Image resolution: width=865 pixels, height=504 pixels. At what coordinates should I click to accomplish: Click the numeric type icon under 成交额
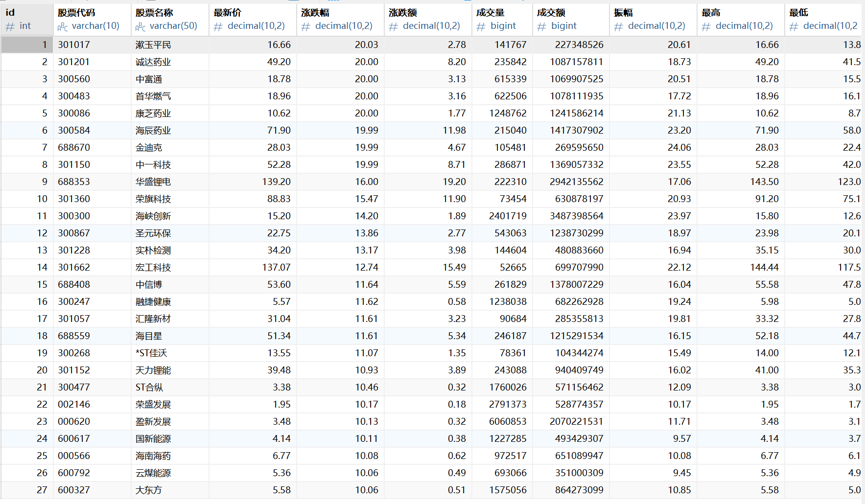pos(542,27)
